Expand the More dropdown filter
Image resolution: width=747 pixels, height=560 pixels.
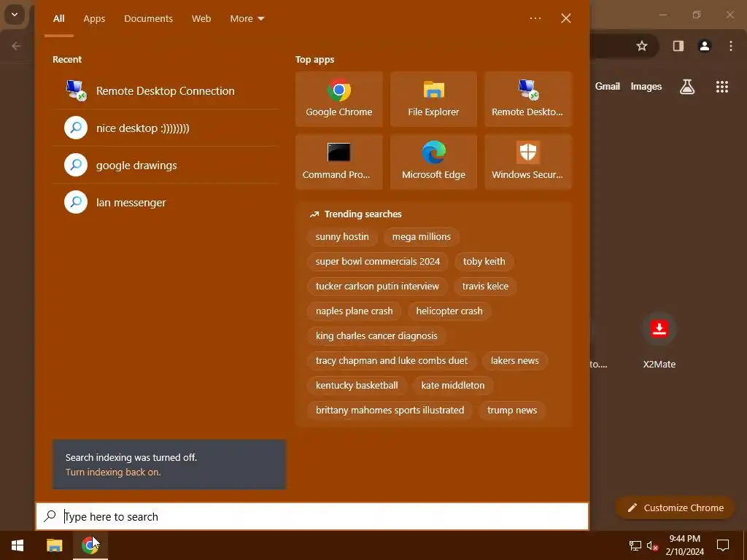247,18
